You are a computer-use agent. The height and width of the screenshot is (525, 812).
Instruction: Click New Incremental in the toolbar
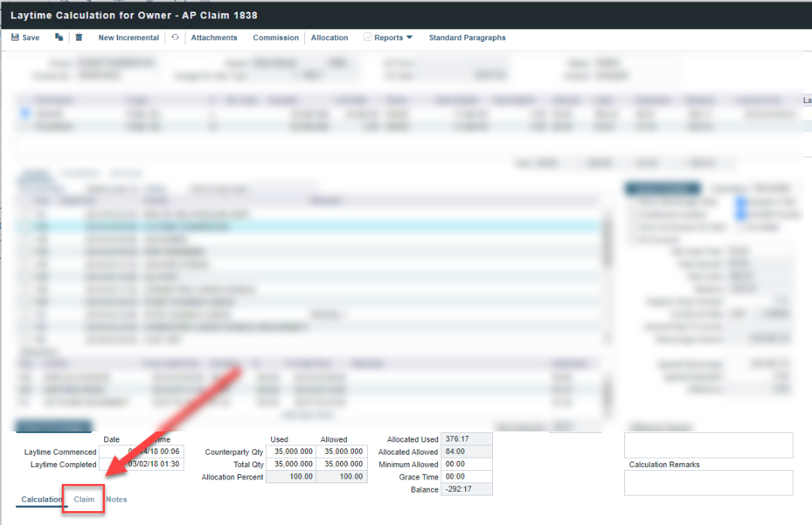click(x=128, y=37)
